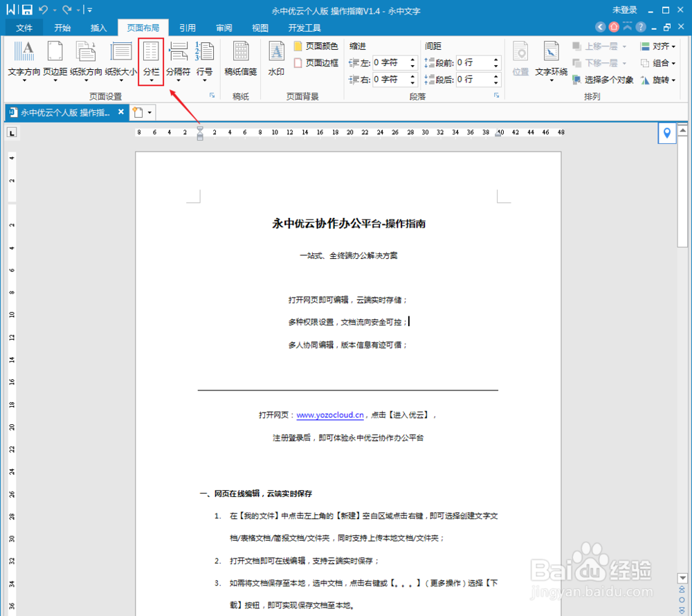Open the Align (对齐) dropdown

[658, 46]
